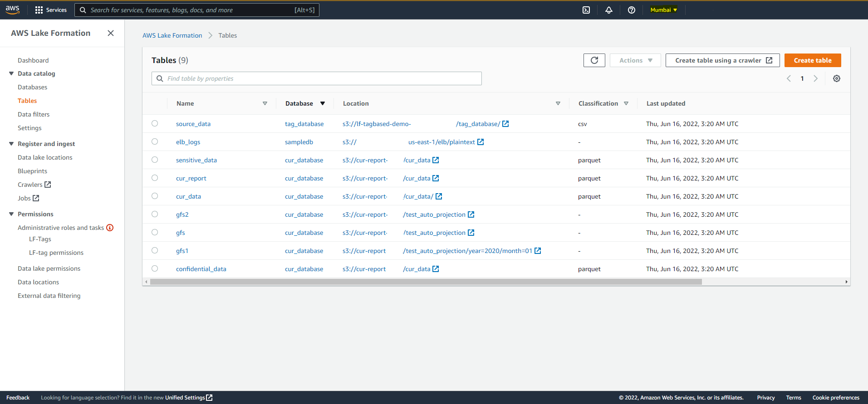Select the confidential_data table radio button
868x404 pixels.
155,268
